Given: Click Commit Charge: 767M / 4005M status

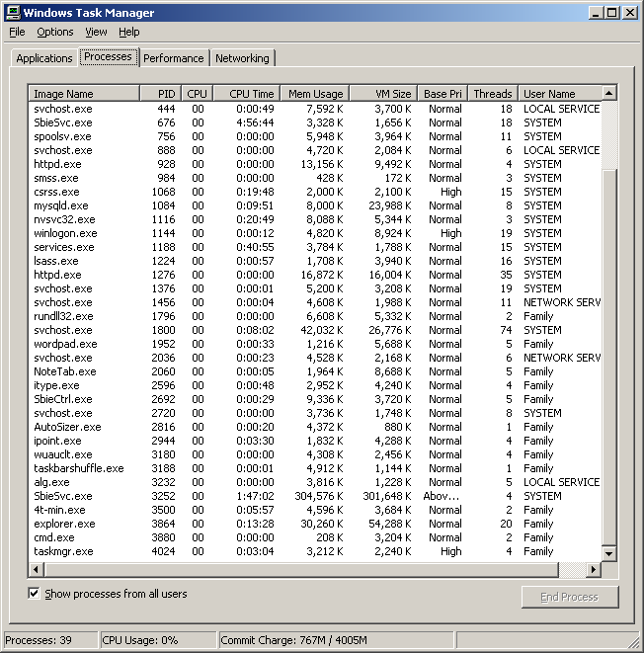Looking at the screenshot, I should pyautogui.click(x=336, y=640).
